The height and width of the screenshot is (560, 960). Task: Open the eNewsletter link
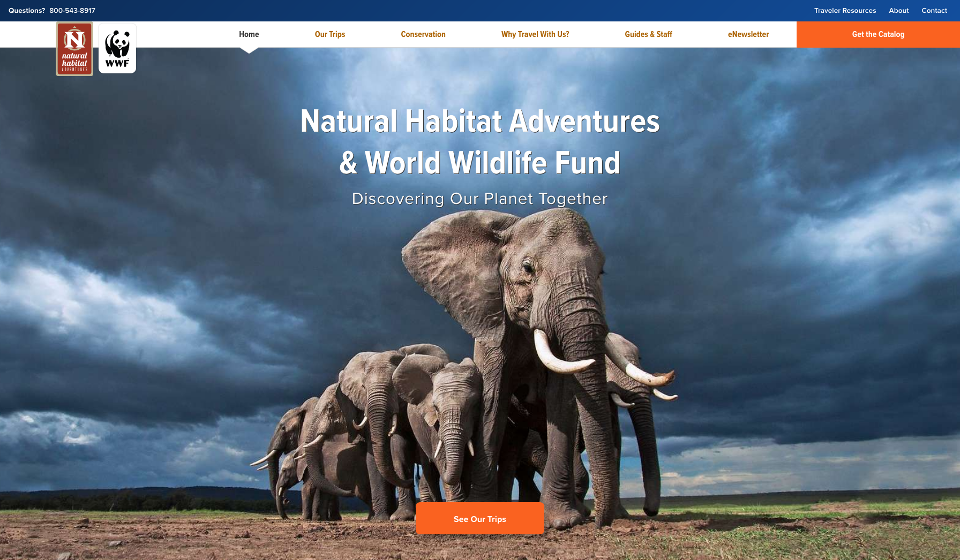748,34
